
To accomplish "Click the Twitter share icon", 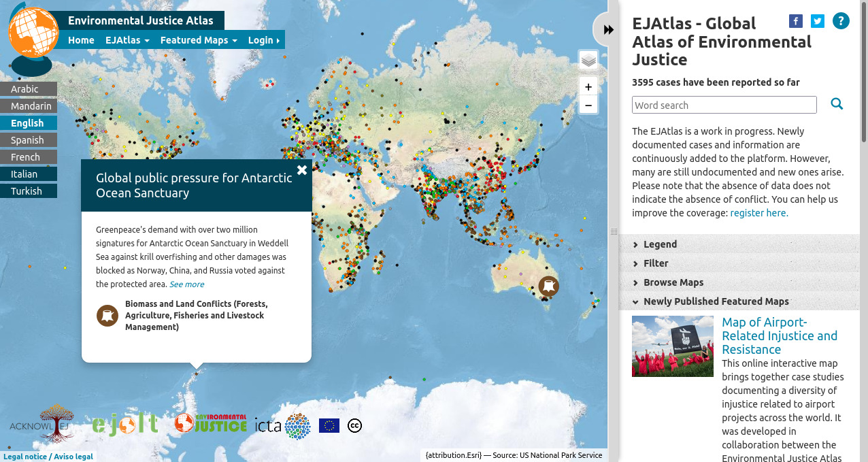I will (817, 21).
